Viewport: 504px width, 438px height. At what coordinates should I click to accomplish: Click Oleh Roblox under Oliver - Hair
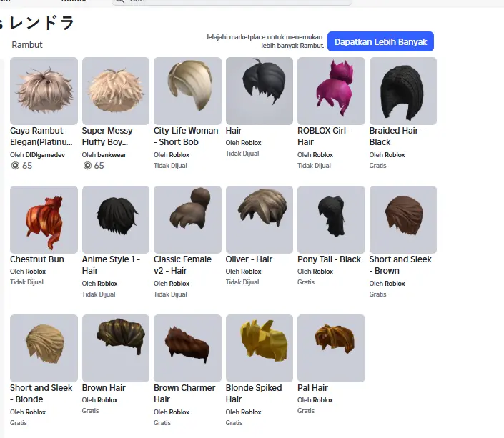tap(243, 272)
